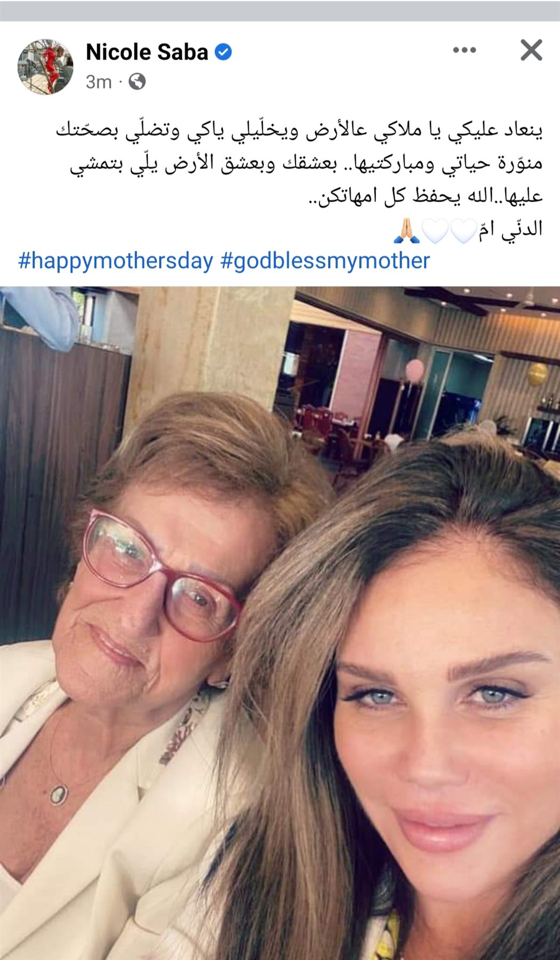Click the oval necklace pendant in photo
The image size is (560, 960).
[59, 795]
